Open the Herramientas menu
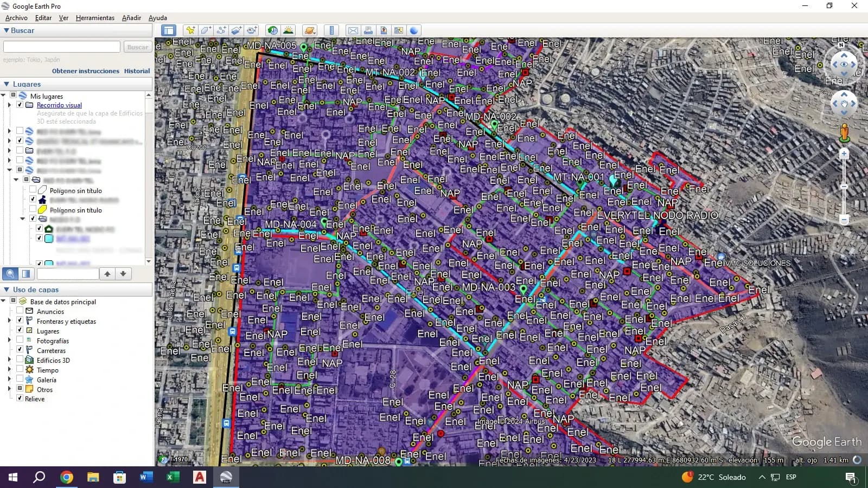This screenshot has height=488, width=868. pyautogui.click(x=95, y=18)
